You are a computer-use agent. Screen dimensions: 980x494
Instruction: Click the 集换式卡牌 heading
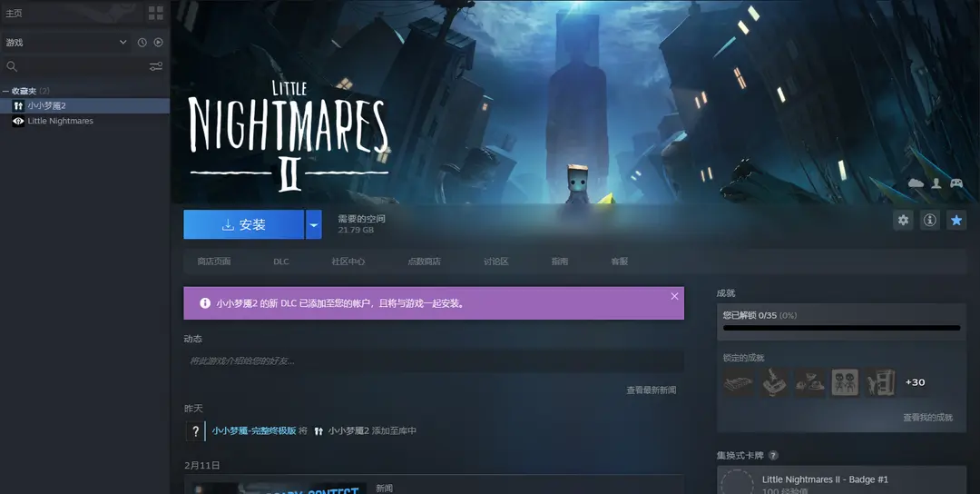click(740, 455)
